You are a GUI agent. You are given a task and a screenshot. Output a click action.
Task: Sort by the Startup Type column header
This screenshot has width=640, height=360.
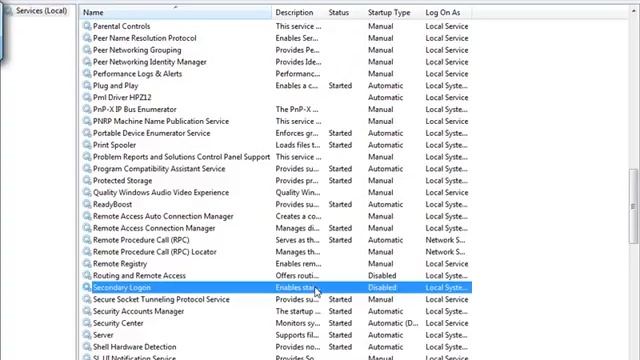tap(393, 13)
